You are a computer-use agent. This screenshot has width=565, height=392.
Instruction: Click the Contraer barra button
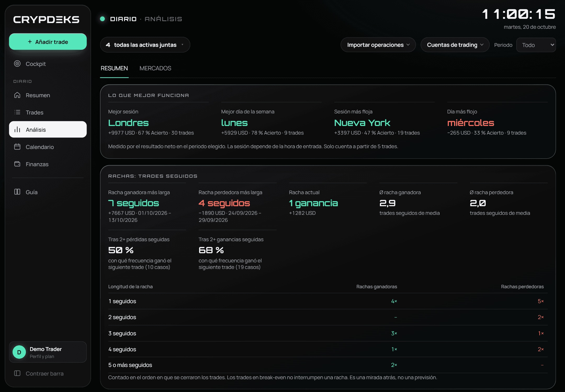click(x=48, y=373)
